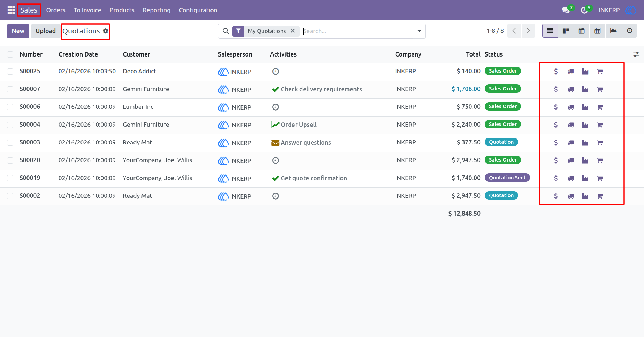Open the Orders menu
The width and height of the screenshot is (644, 337).
[x=56, y=10]
